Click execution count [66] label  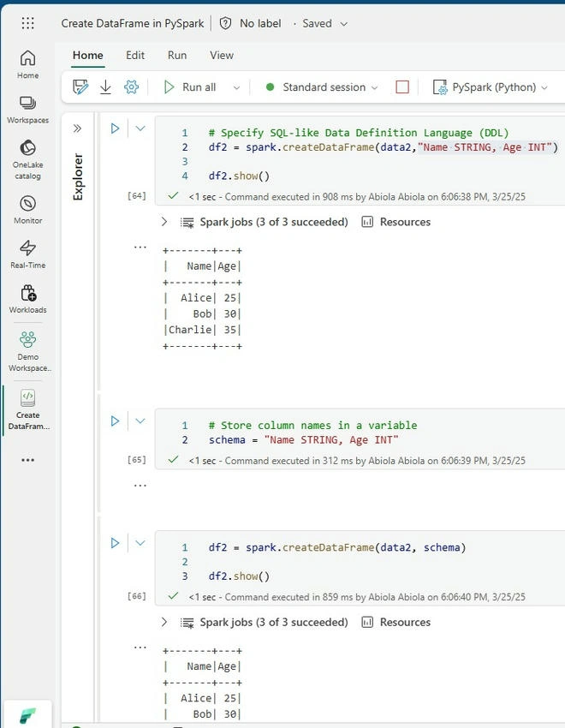(136, 596)
